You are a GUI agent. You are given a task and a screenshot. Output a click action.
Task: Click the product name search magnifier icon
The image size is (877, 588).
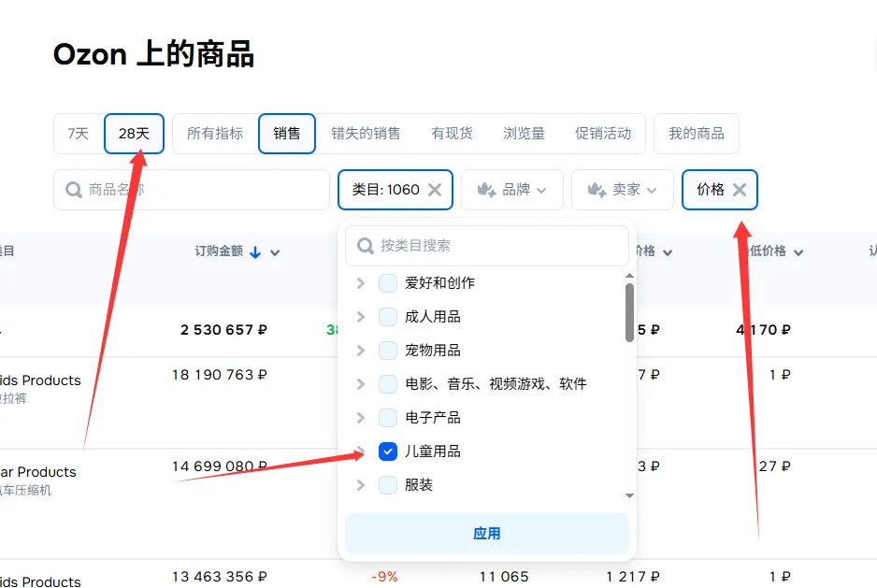(73, 190)
